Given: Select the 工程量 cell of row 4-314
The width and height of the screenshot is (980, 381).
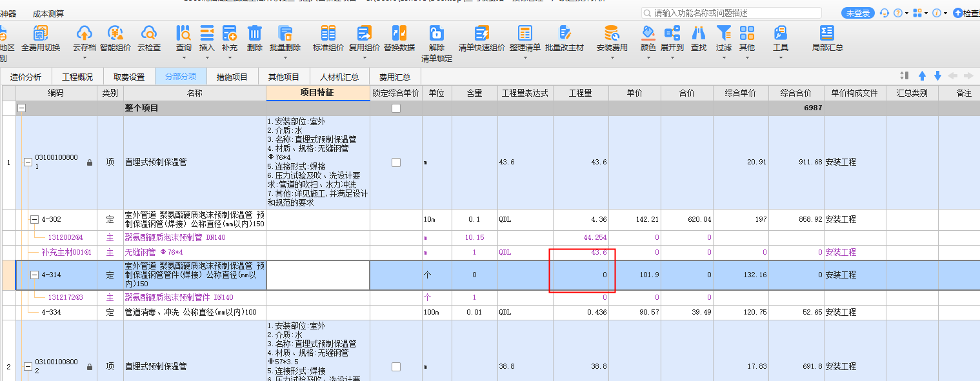Looking at the screenshot, I should (581, 275).
